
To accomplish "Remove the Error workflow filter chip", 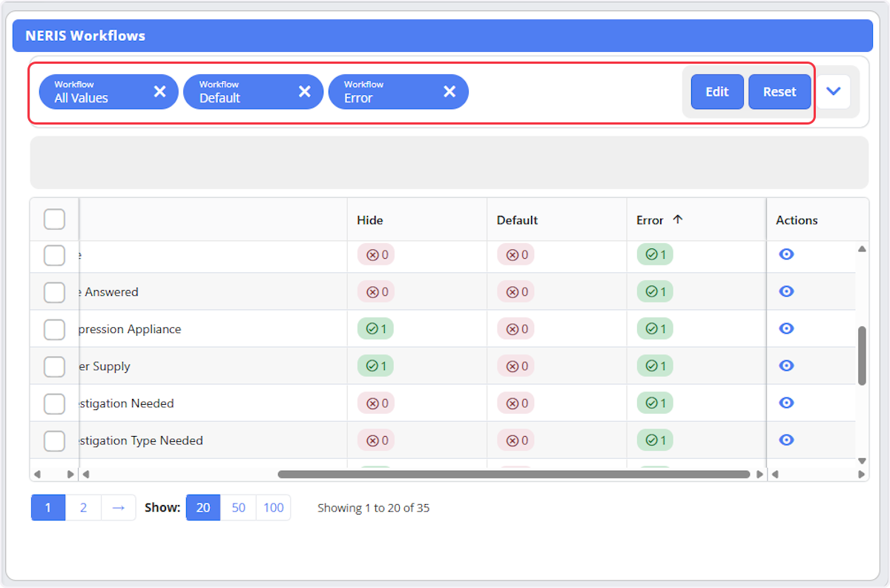I will (x=449, y=91).
